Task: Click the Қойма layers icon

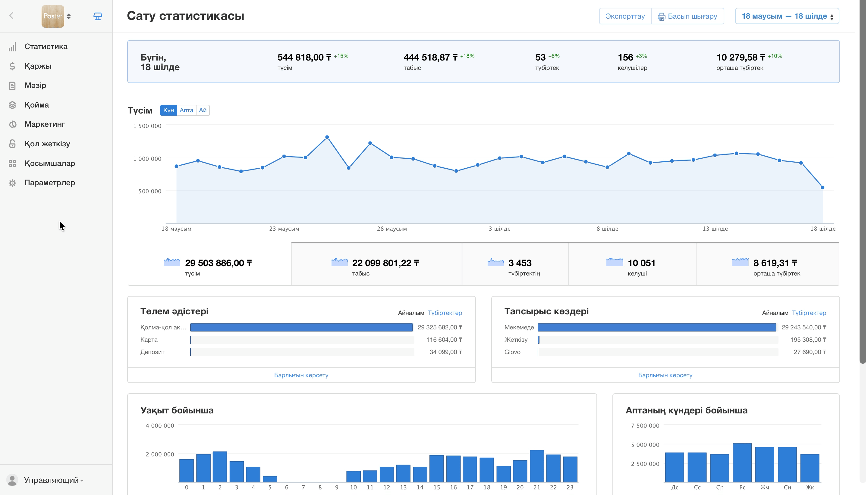Action: pyautogui.click(x=12, y=105)
